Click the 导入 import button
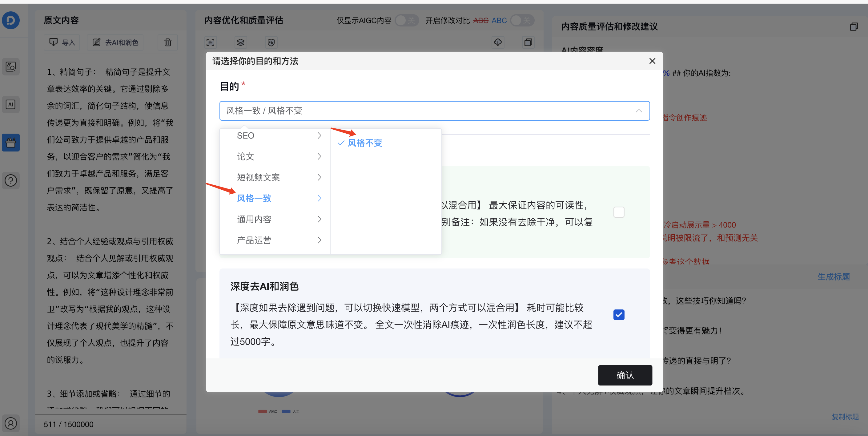868x436 pixels. [62, 42]
